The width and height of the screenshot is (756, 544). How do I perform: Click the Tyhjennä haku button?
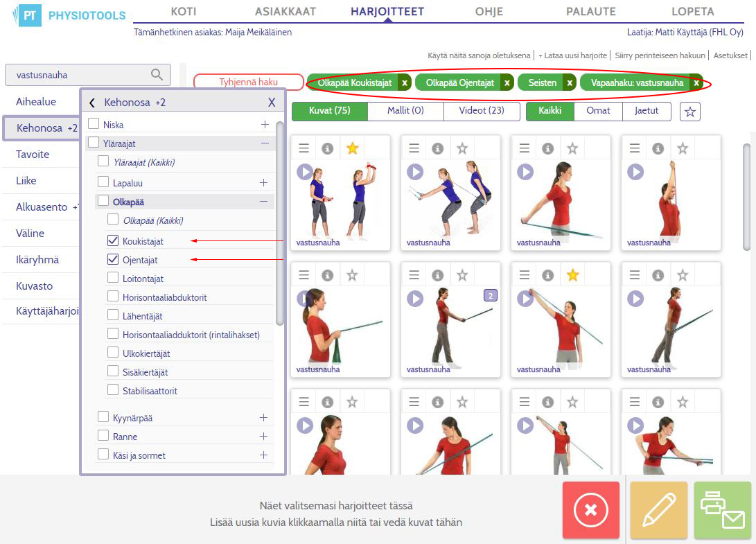pos(248,82)
